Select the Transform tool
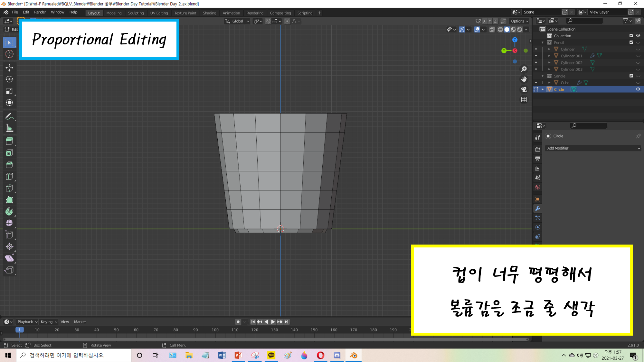This screenshot has width=644, height=362. click(9, 103)
